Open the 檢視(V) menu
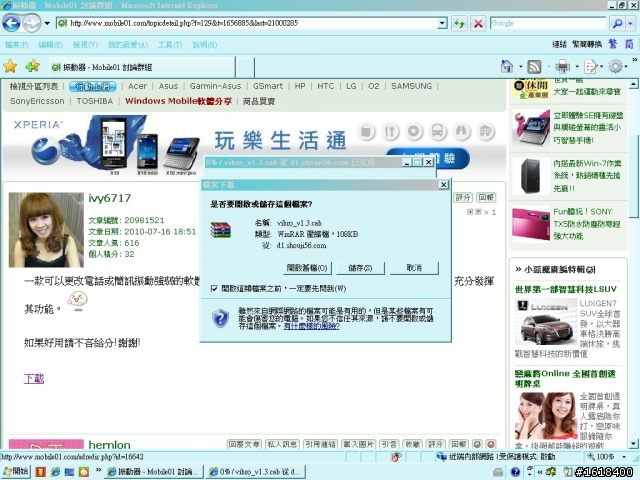 [85, 44]
